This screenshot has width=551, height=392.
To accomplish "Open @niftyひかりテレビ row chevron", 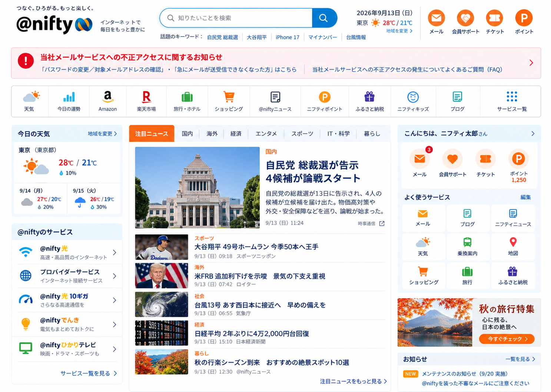I will (x=114, y=349).
